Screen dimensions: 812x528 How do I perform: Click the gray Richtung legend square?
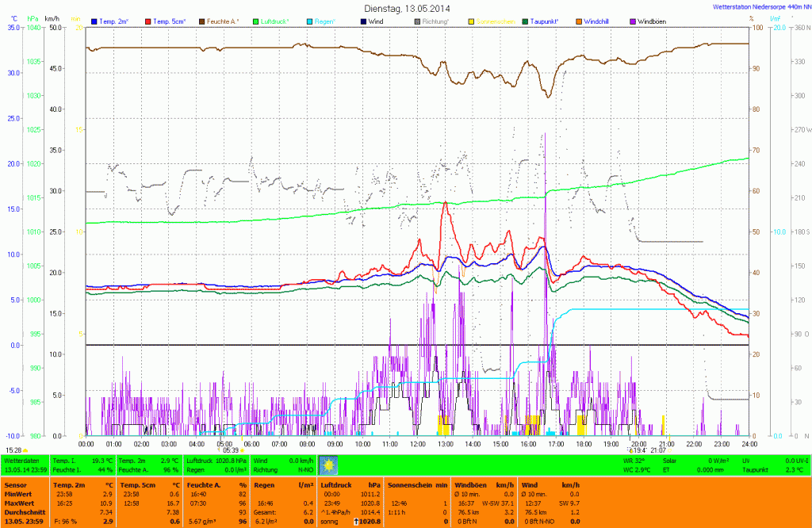(418, 21)
